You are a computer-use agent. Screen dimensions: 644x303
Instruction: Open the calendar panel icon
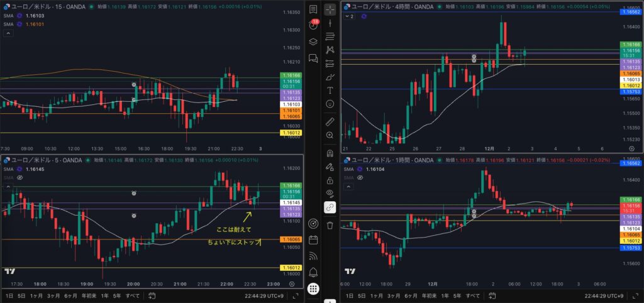[313, 240]
